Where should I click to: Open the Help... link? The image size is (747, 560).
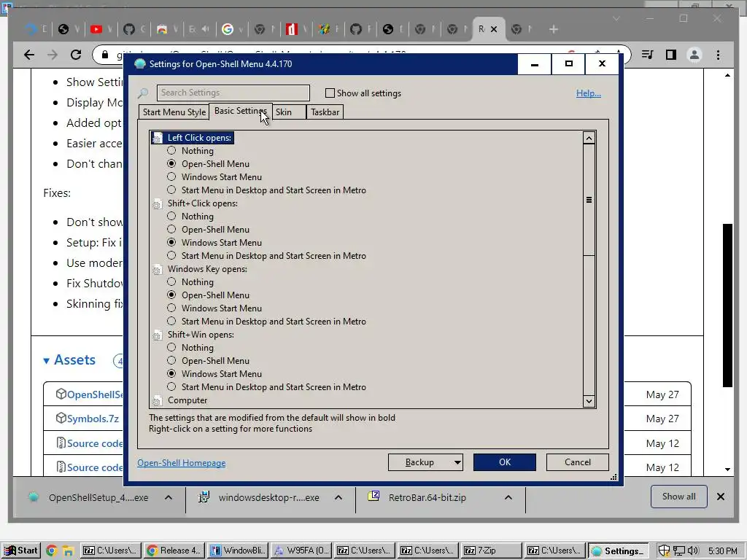tap(589, 93)
